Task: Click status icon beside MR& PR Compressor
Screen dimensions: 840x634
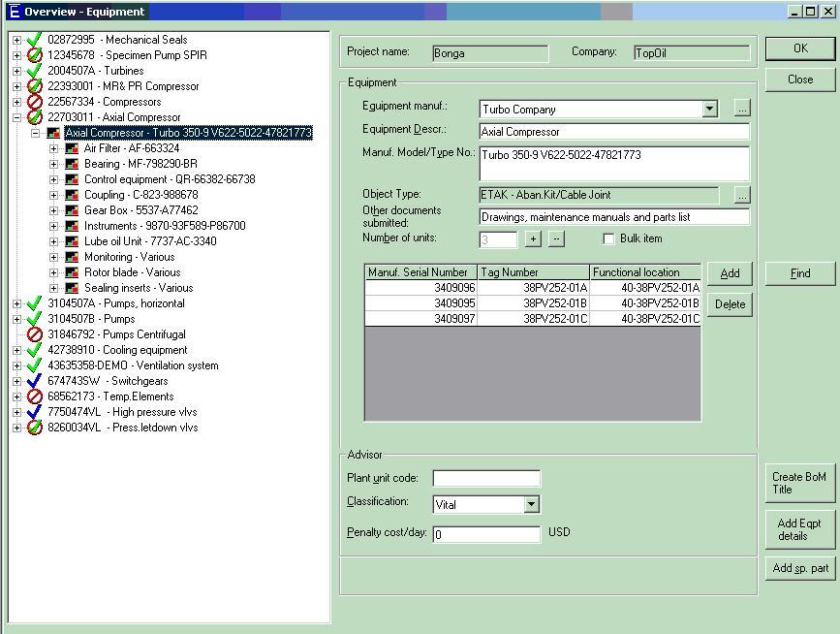Action: coord(34,85)
